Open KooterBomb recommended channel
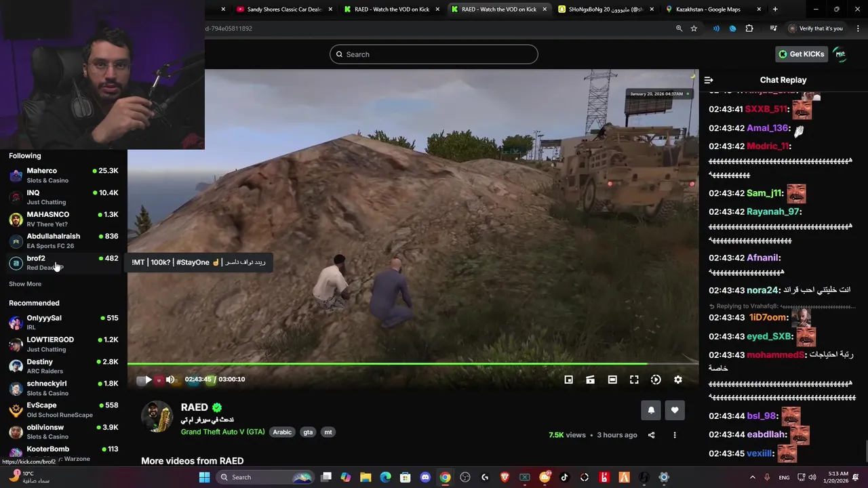 64,453
